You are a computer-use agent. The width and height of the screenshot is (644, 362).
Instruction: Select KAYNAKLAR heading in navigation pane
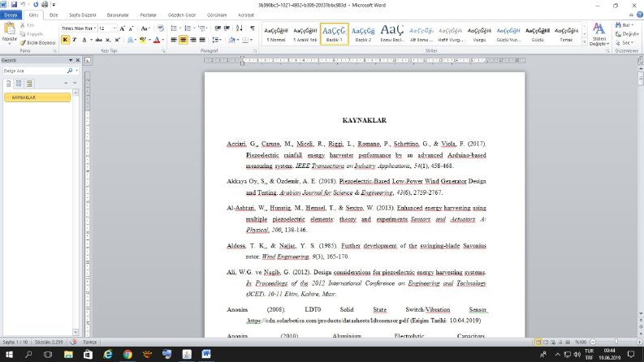[37, 97]
